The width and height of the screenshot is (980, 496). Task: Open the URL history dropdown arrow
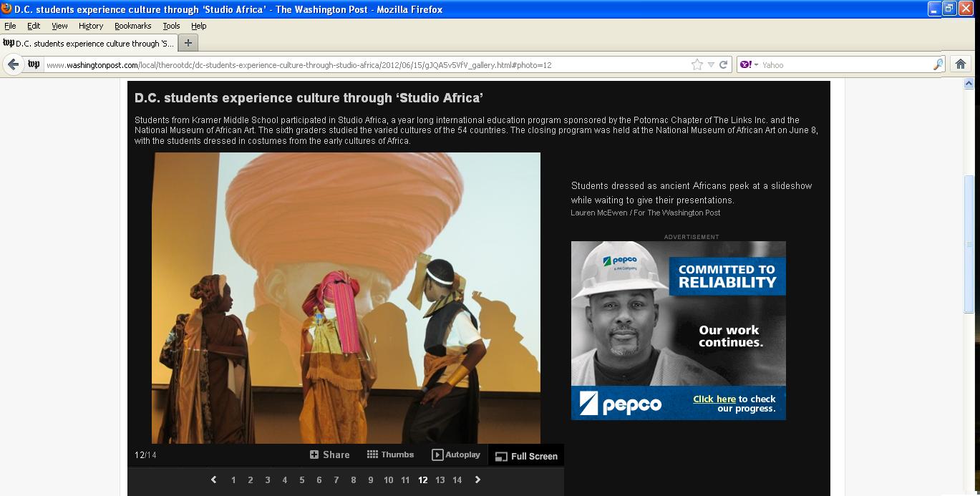pyautogui.click(x=711, y=64)
